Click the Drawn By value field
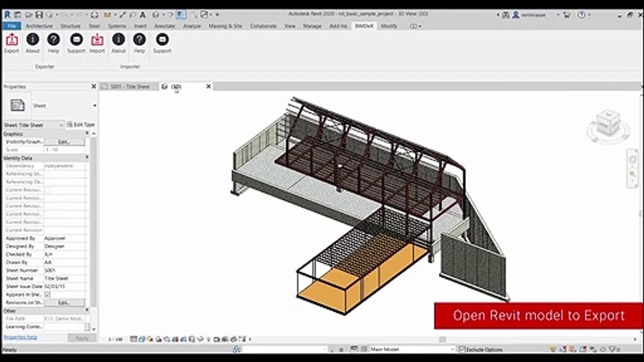The image size is (644, 362). 64,262
